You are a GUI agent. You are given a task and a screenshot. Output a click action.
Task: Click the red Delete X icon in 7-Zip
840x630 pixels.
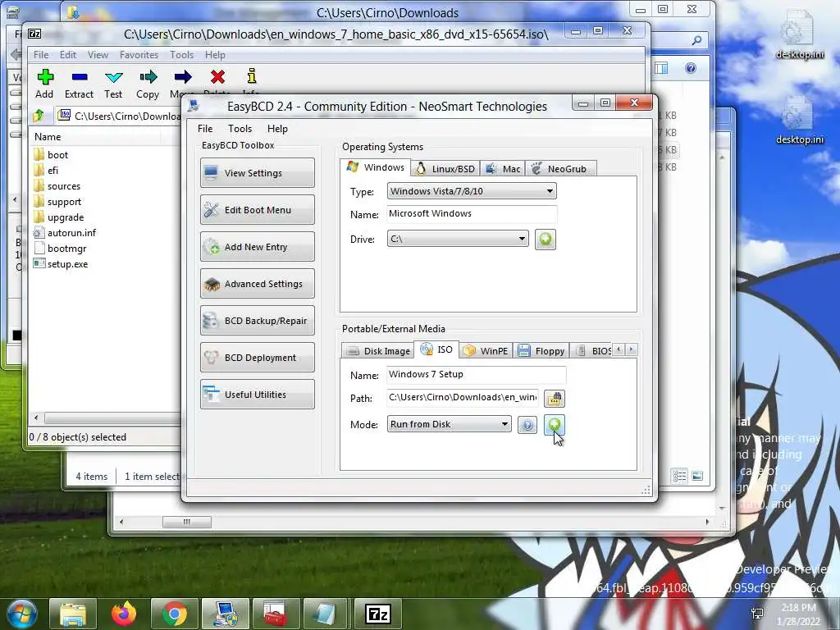[x=217, y=77]
